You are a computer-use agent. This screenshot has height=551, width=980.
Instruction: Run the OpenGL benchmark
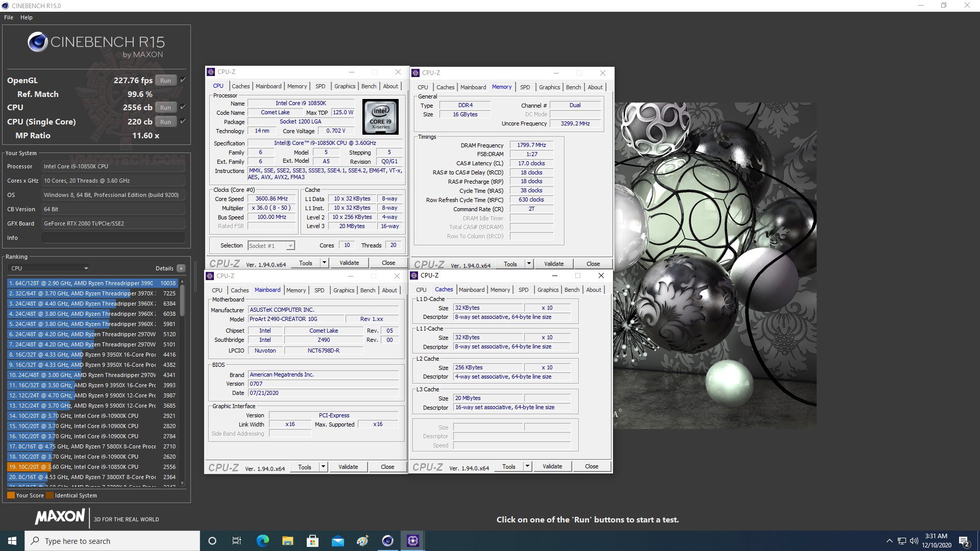point(165,81)
